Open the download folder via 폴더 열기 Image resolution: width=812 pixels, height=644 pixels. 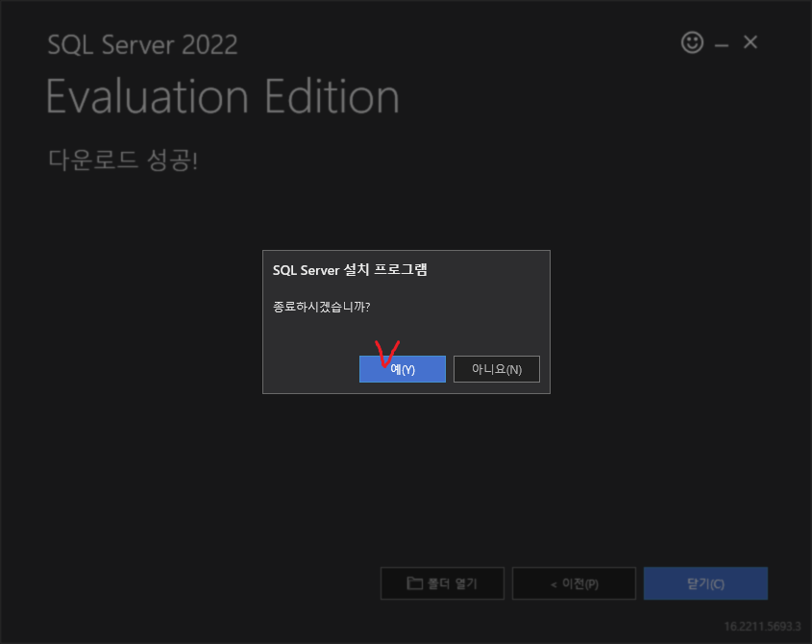click(x=442, y=583)
